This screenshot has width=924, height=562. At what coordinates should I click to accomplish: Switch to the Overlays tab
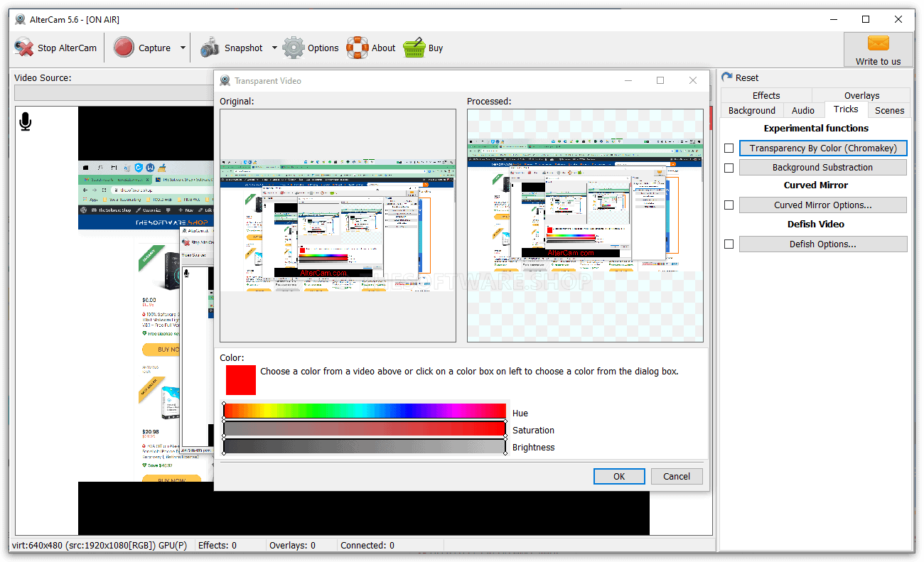(x=861, y=95)
